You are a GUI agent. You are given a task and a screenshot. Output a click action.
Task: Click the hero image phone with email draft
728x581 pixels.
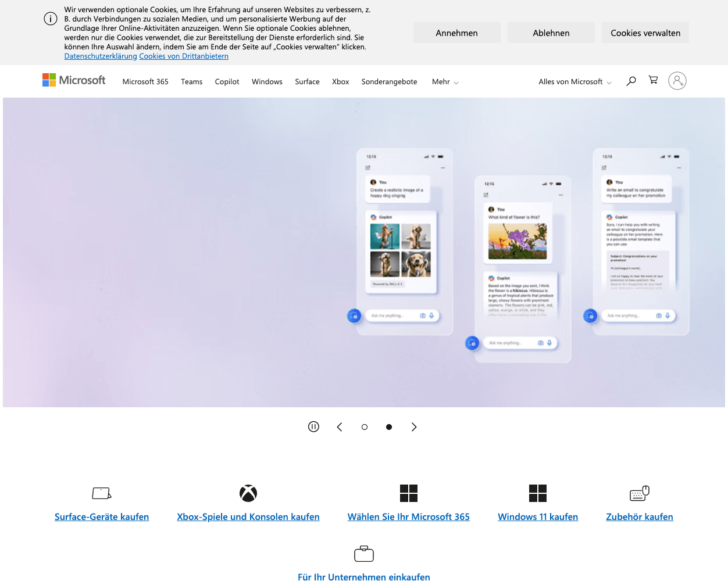(641, 242)
